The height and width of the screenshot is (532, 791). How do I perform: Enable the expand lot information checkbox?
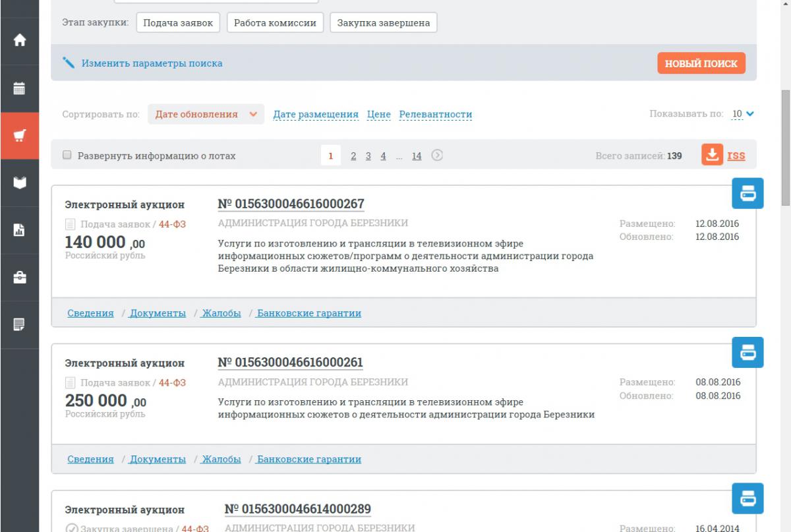[67, 156]
